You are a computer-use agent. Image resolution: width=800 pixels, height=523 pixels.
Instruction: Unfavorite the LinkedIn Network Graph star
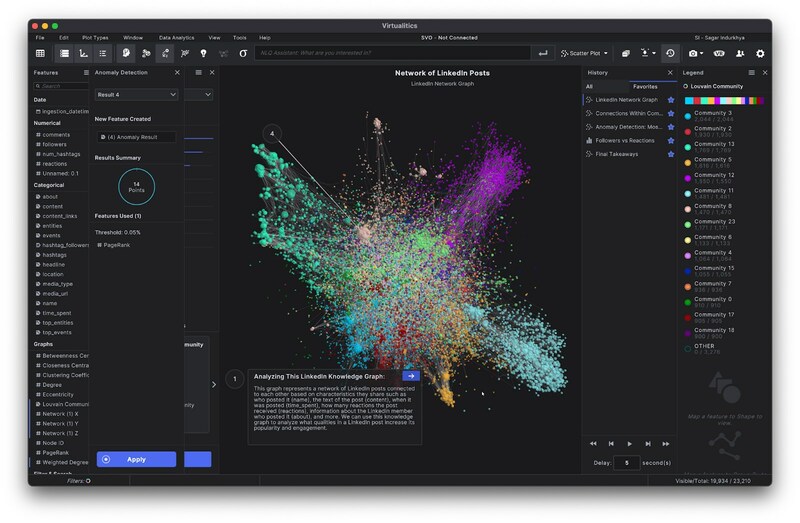(671, 100)
